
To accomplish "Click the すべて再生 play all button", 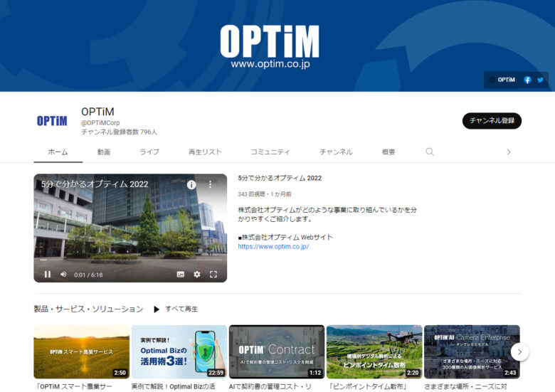I will (176, 309).
